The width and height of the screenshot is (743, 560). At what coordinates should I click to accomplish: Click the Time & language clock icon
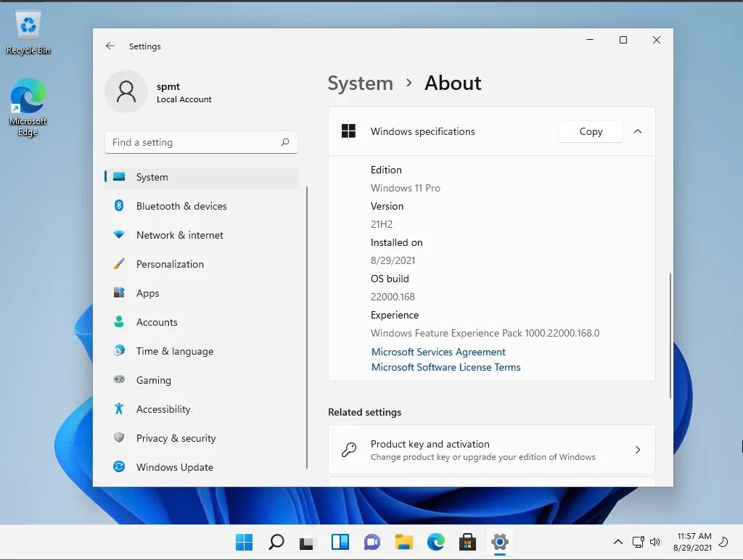(x=119, y=350)
